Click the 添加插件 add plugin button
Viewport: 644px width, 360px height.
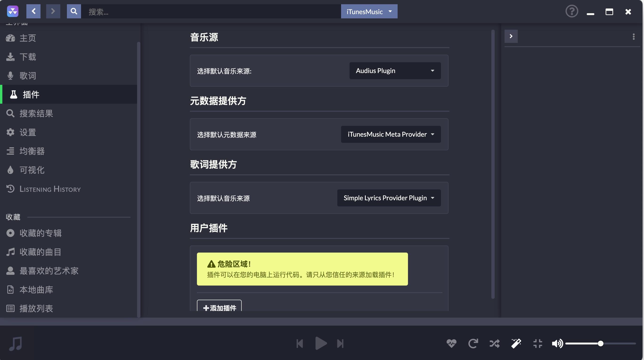pos(219,307)
